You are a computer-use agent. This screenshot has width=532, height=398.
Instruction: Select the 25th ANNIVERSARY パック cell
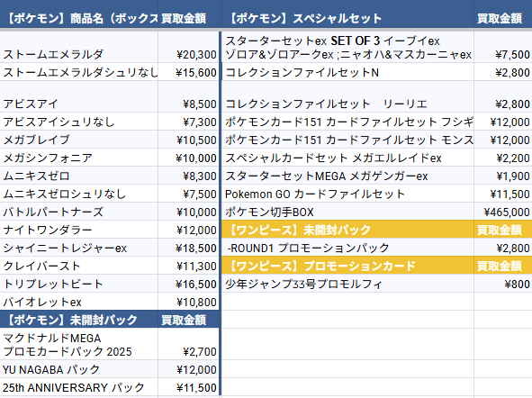[x=78, y=387]
